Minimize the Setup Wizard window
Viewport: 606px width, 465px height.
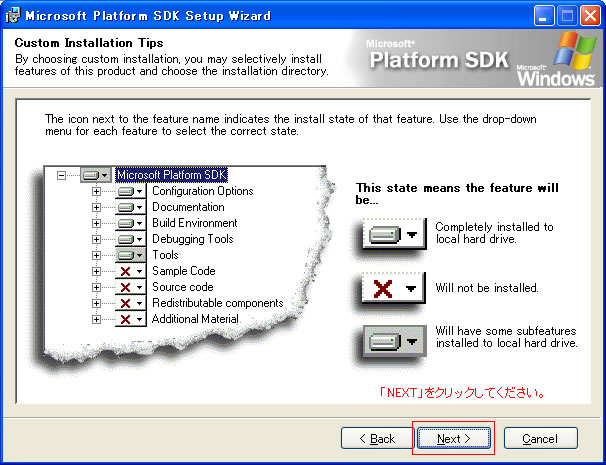coord(544,16)
